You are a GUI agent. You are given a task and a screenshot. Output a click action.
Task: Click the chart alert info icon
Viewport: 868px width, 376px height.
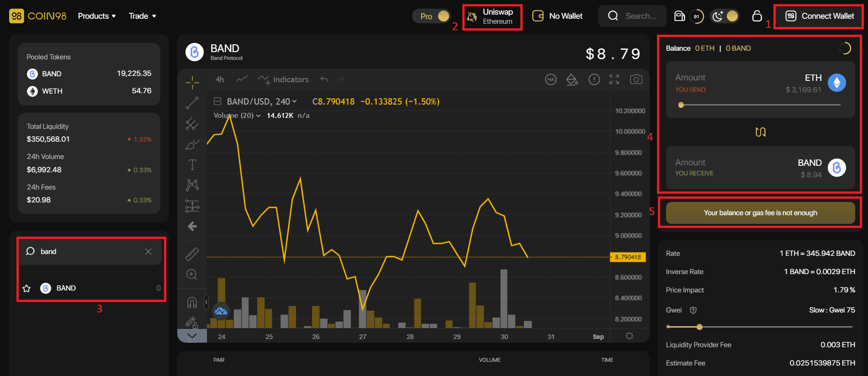(x=594, y=79)
